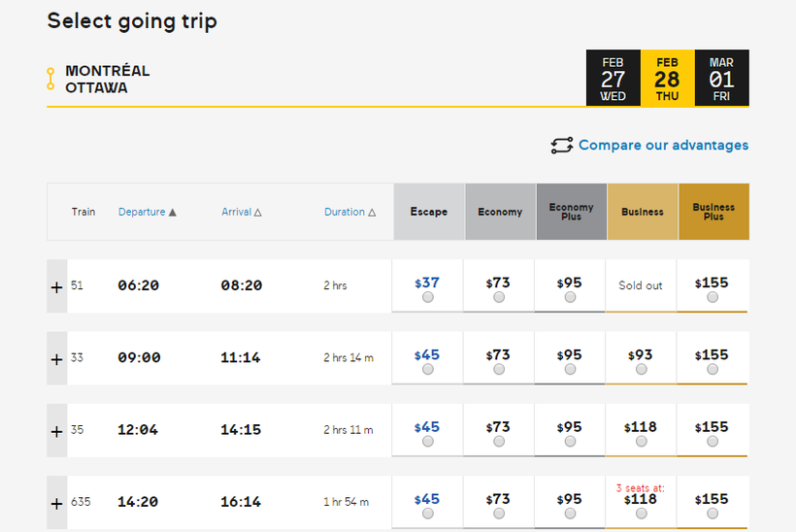Expand details for train 635
The width and height of the screenshot is (796, 532).
[x=56, y=503]
